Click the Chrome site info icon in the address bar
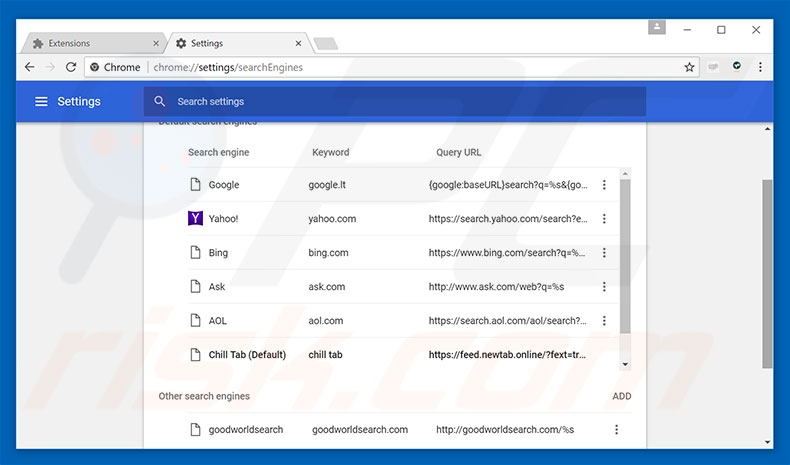Image resolution: width=790 pixels, height=465 pixels. click(x=94, y=67)
